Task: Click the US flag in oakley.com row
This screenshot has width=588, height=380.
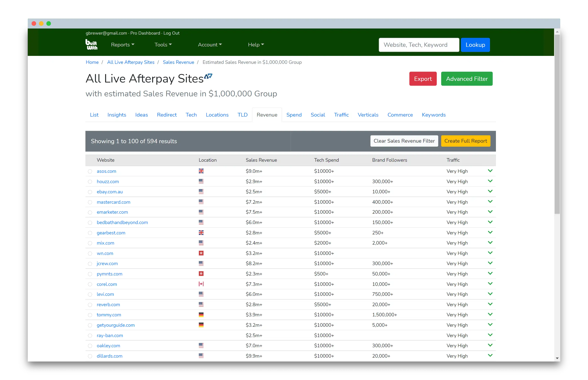Action: coord(201,345)
